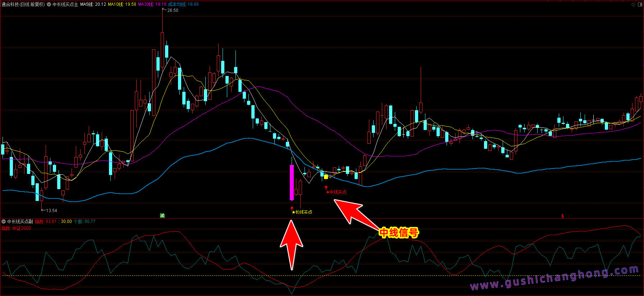This screenshot has width=644, height=296.
Task: Click the 指数: 中证2000 label
Action: tap(17, 228)
